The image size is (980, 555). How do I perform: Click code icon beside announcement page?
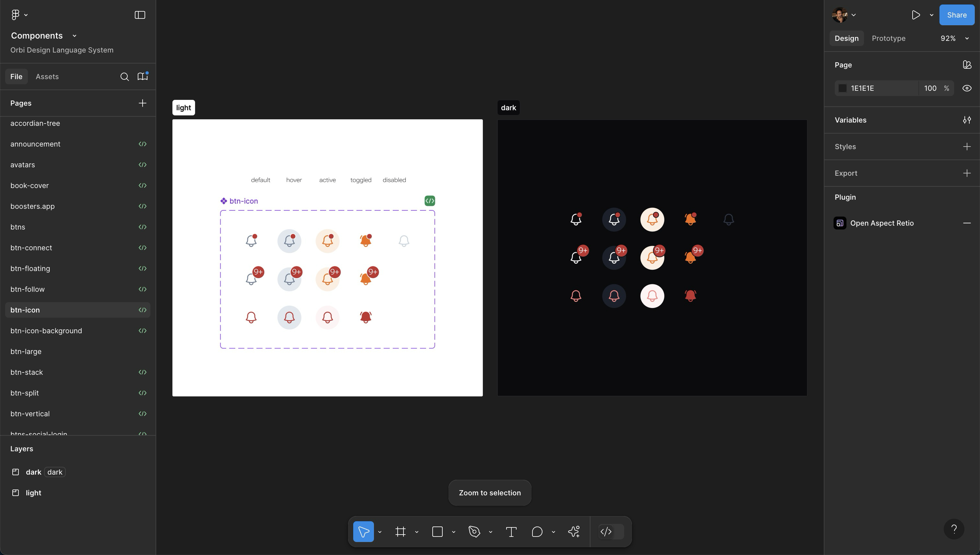coord(143,144)
